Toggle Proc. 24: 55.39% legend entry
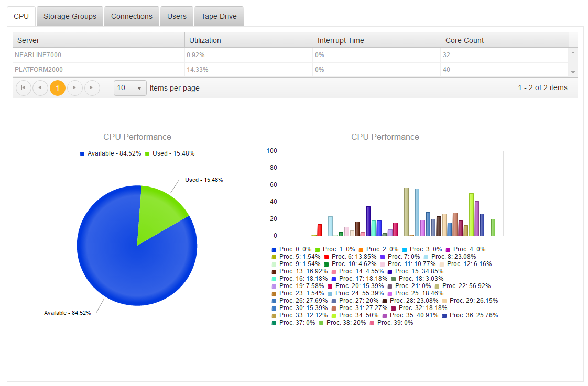This screenshot has width=588, height=386. tap(356, 293)
